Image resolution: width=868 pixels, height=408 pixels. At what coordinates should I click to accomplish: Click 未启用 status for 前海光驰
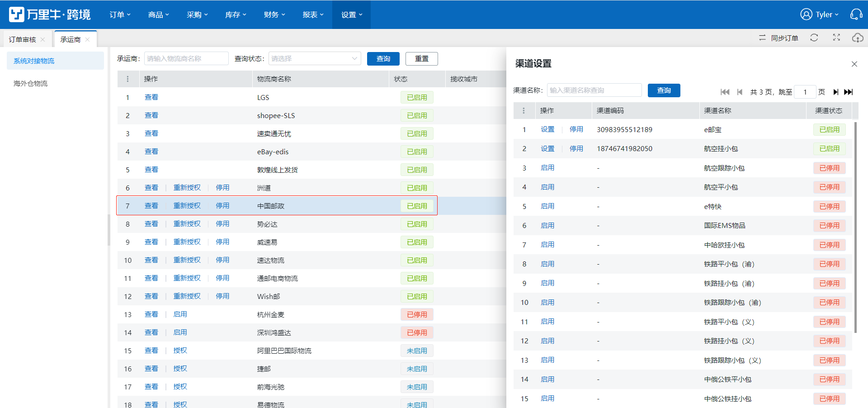tap(417, 387)
